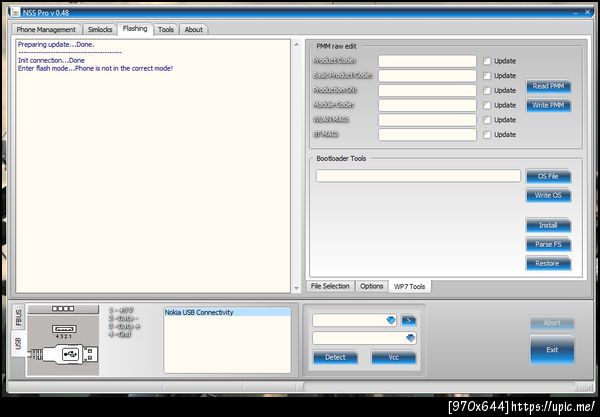The image size is (600, 417).
Task: Click the NSS Pro title bar icon
Action: (x=15, y=12)
